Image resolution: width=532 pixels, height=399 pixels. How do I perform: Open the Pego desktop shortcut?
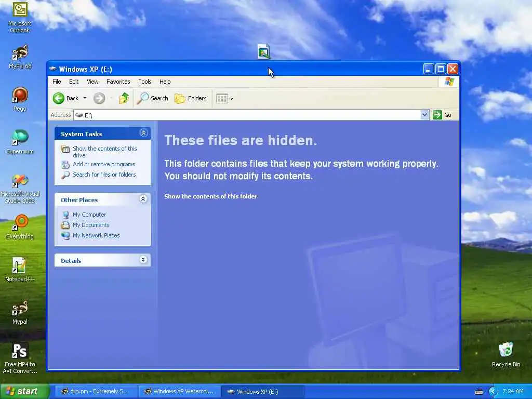(x=20, y=99)
